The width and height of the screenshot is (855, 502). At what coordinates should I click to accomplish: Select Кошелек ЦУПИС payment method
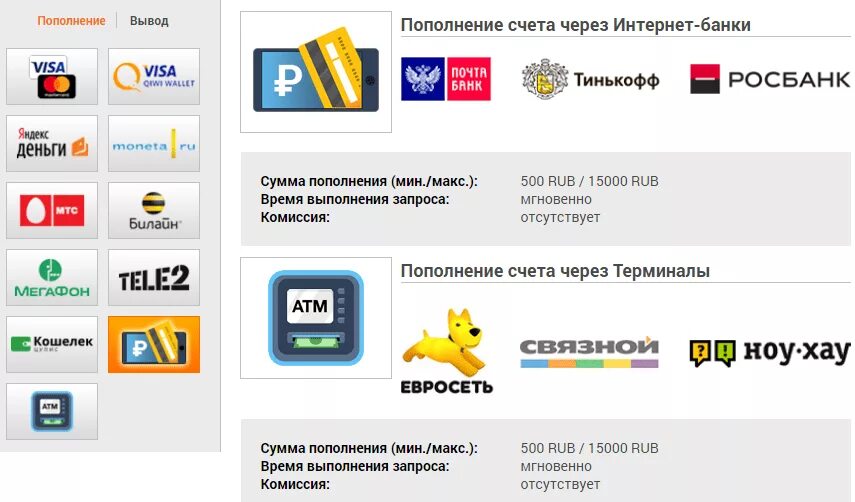pyautogui.click(x=52, y=344)
